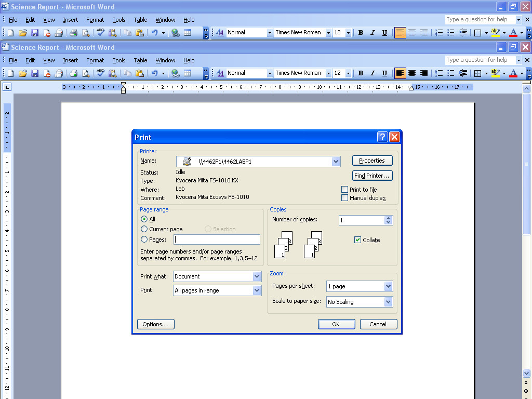Viewport: 532px width, 399px height.
Task: Open Tools menu in the menu bar above ruler
Action: pyautogui.click(x=119, y=60)
